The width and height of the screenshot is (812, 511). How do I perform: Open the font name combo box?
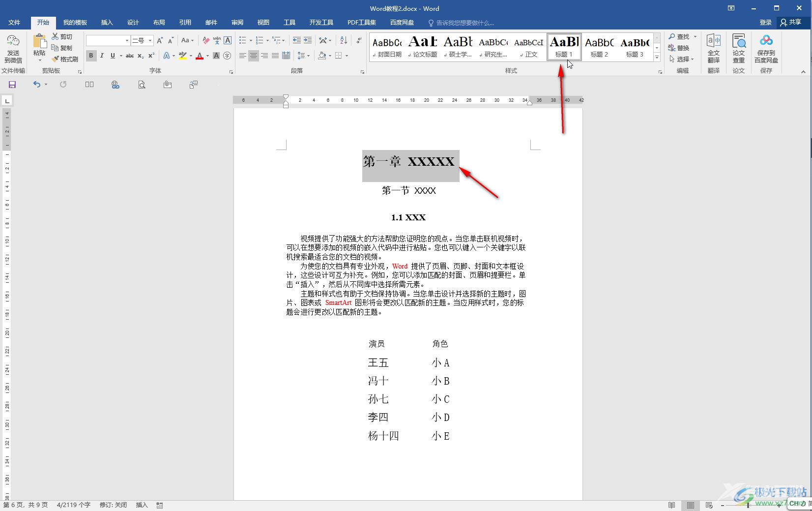[x=108, y=40]
